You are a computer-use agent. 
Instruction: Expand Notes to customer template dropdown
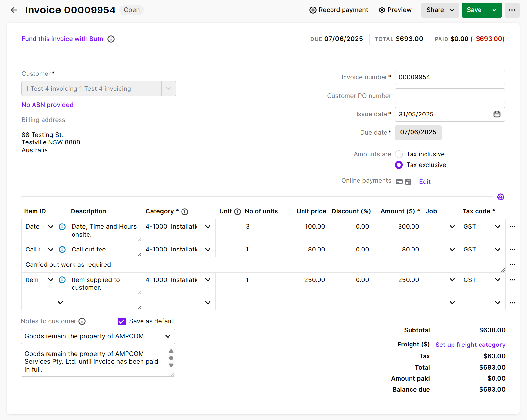168,336
